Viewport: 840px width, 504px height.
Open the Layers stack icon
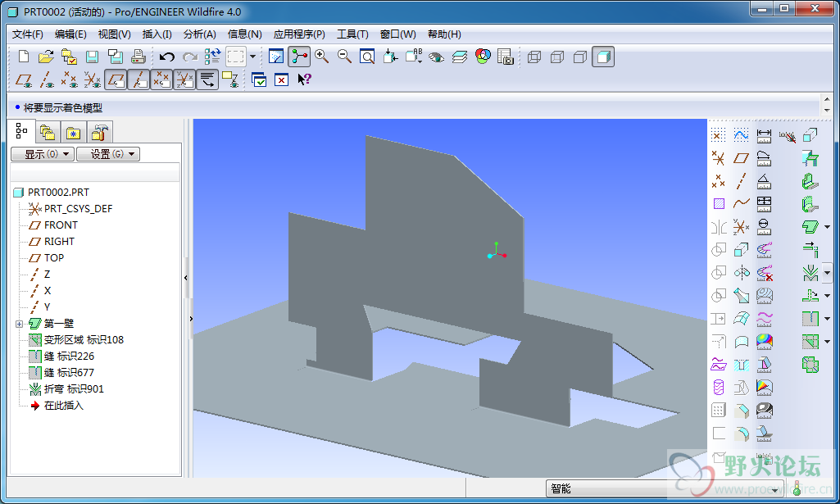pyautogui.click(x=460, y=57)
